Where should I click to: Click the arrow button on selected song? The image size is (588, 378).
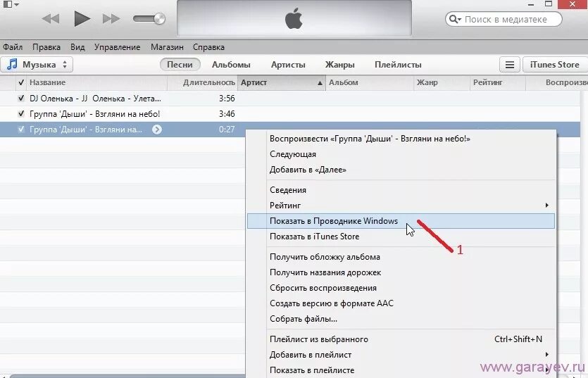[157, 130]
